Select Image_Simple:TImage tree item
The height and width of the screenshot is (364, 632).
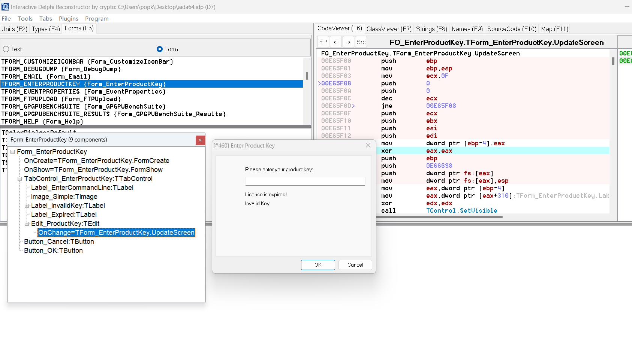pos(64,197)
